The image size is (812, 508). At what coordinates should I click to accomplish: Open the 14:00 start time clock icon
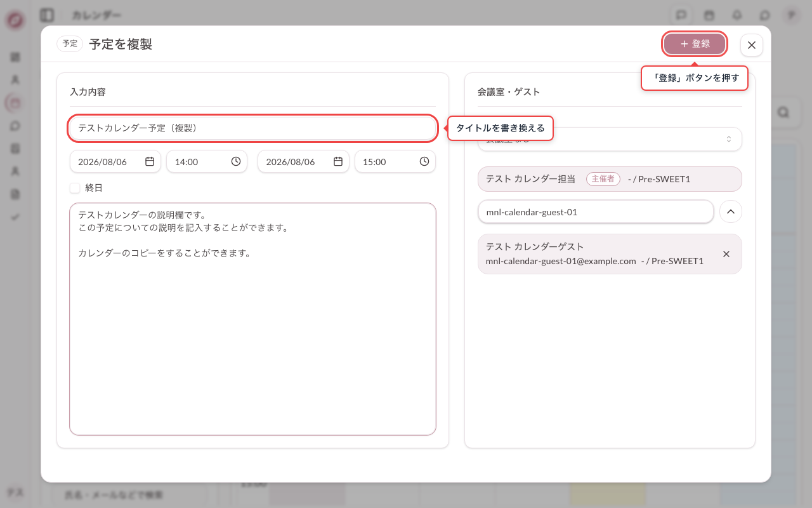236,161
